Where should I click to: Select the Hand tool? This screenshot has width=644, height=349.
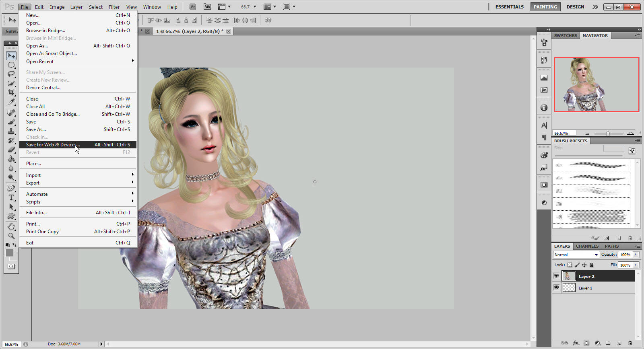coord(11,226)
